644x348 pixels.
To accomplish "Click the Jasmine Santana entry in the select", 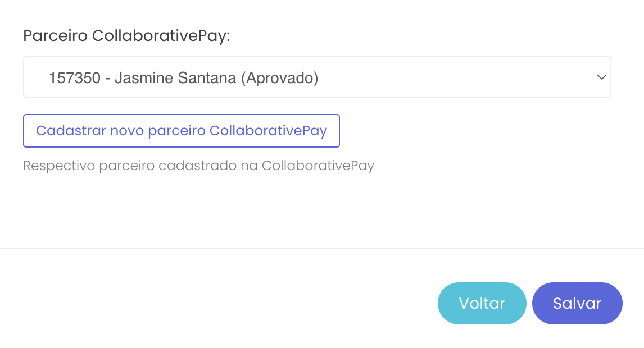I will point(175,77).
